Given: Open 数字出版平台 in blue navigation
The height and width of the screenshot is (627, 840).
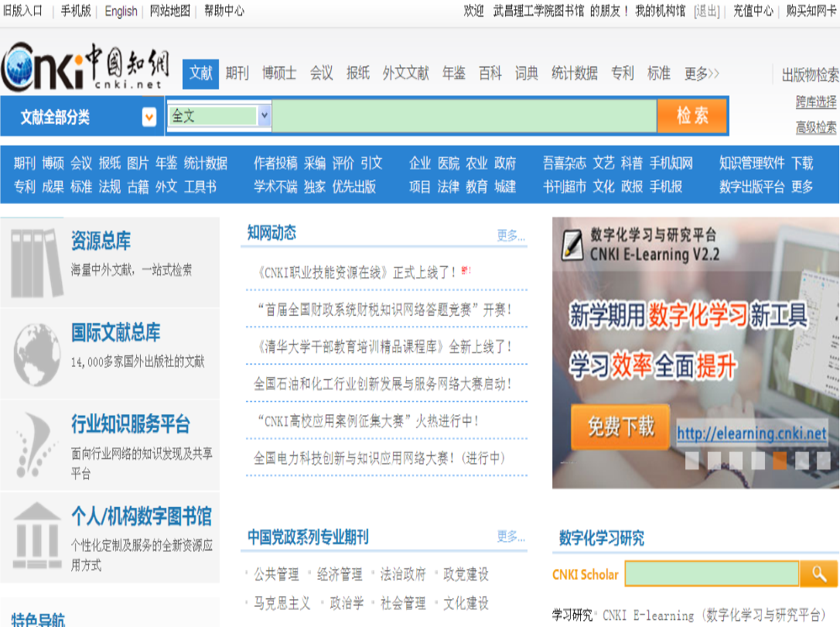Looking at the screenshot, I should [752, 187].
